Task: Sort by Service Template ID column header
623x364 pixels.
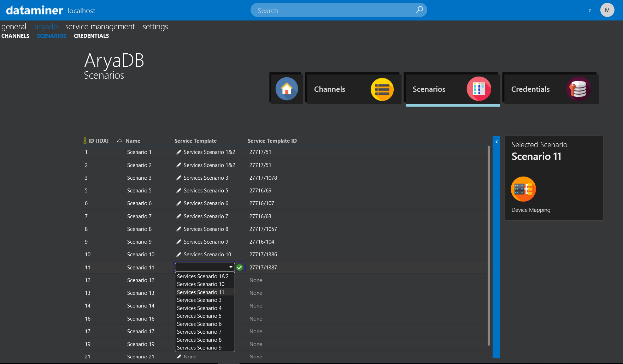Action: (272, 141)
